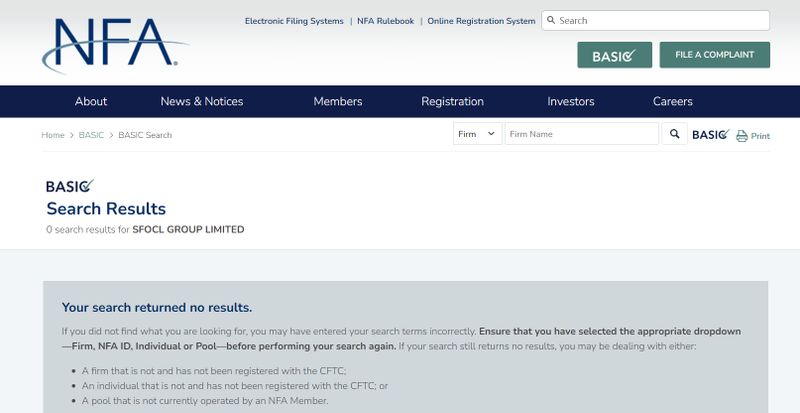800x413 pixels.
Task: Open the Careers menu
Action: [672, 101]
